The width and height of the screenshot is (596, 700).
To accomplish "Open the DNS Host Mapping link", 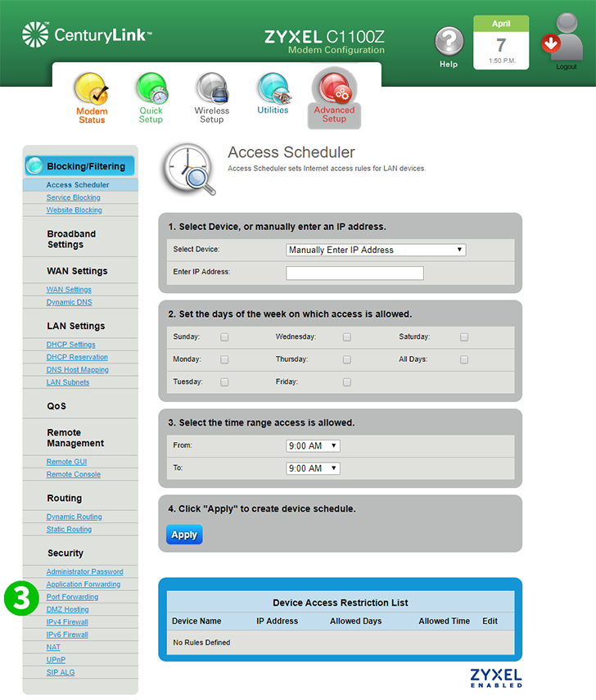I will point(78,369).
